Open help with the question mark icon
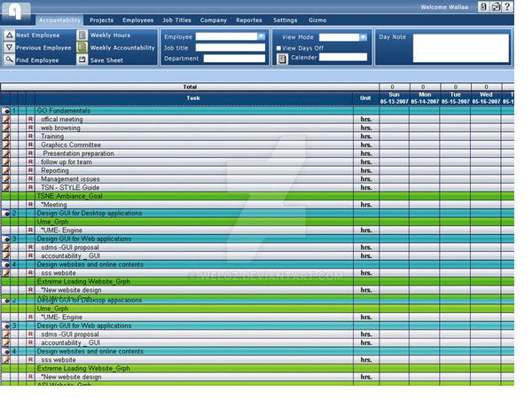Image resolution: width=532 pixels, height=399 pixels. pyautogui.click(x=507, y=7)
